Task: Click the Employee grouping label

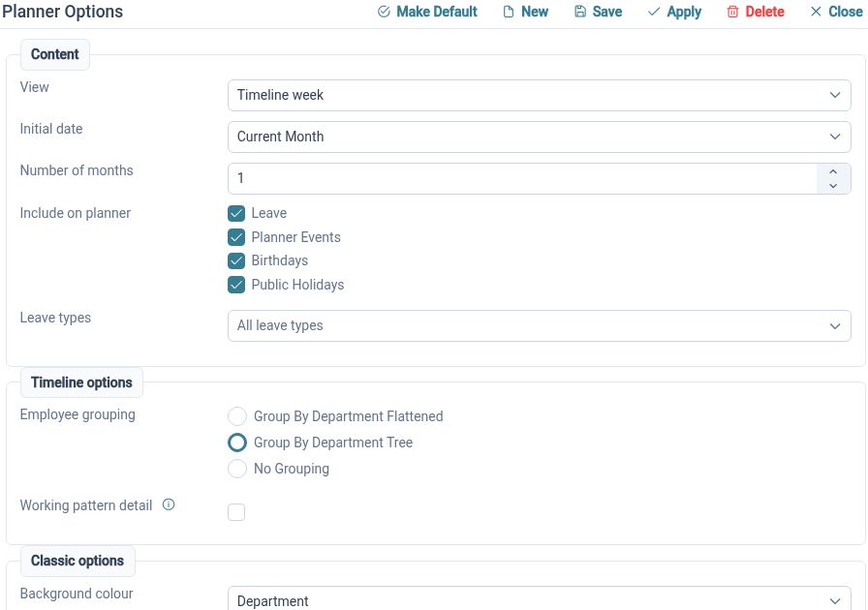Action: pyautogui.click(x=77, y=414)
